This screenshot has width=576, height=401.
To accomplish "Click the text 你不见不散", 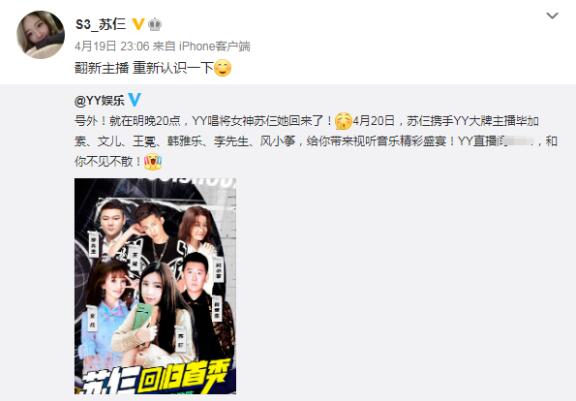I will click(104, 162).
